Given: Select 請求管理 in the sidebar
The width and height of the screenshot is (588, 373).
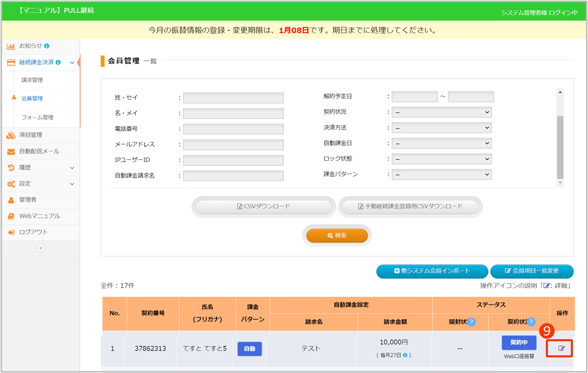Looking at the screenshot, I should click(x=32, y=80).
